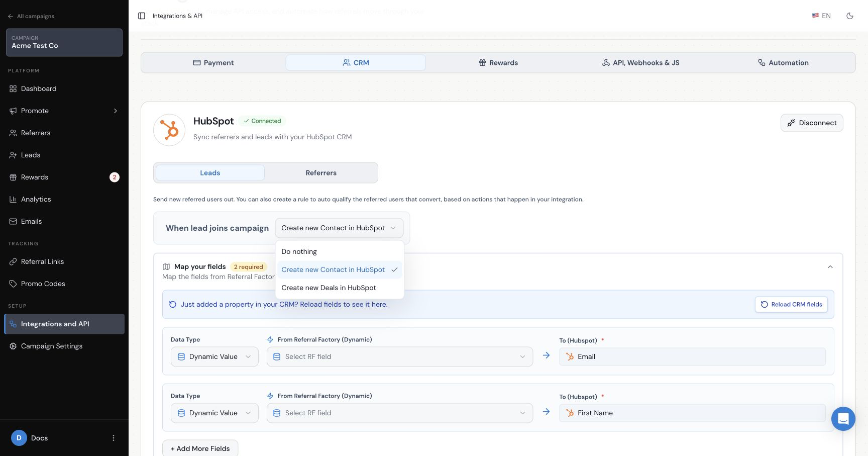Open Data Type dropdown for Email row
Screen dimensions: 868x456
pos(214,356)
